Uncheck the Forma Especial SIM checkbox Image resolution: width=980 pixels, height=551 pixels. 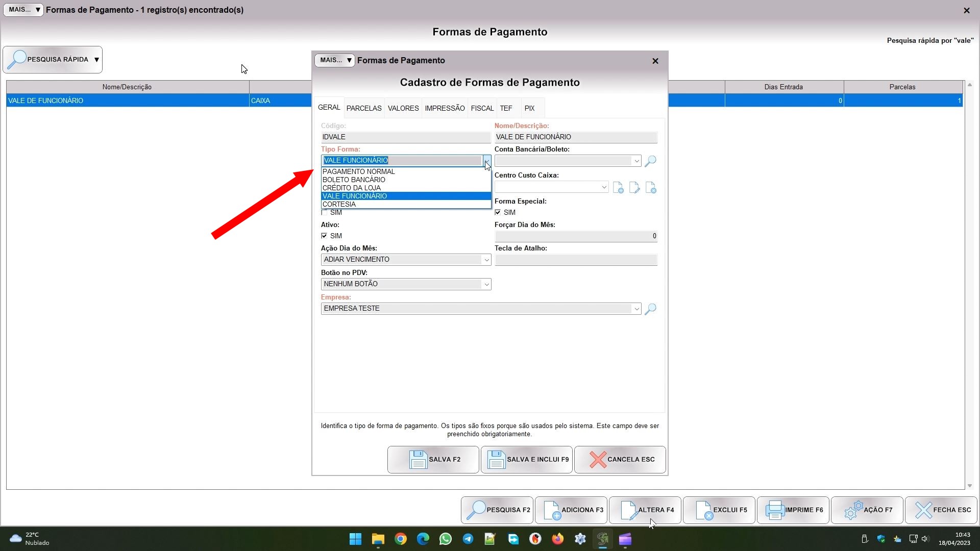[498, 212]
